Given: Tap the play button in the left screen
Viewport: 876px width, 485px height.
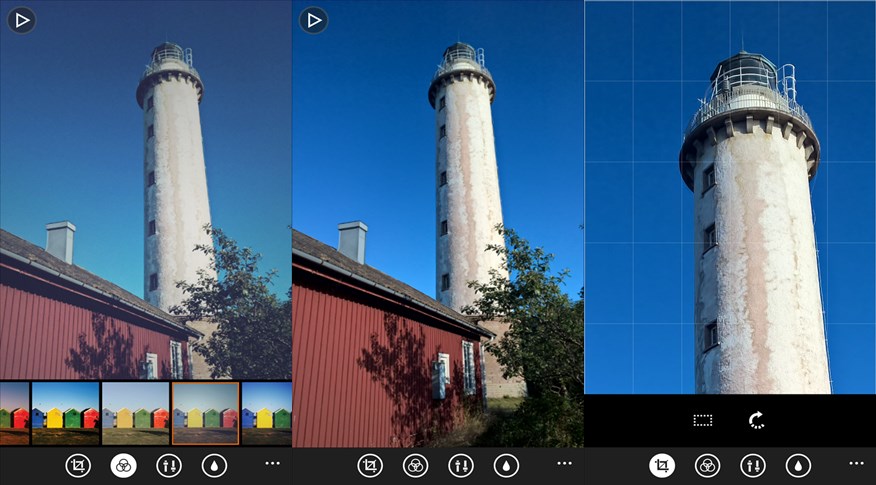Looking at the screenshot, I should coord(22,21).
